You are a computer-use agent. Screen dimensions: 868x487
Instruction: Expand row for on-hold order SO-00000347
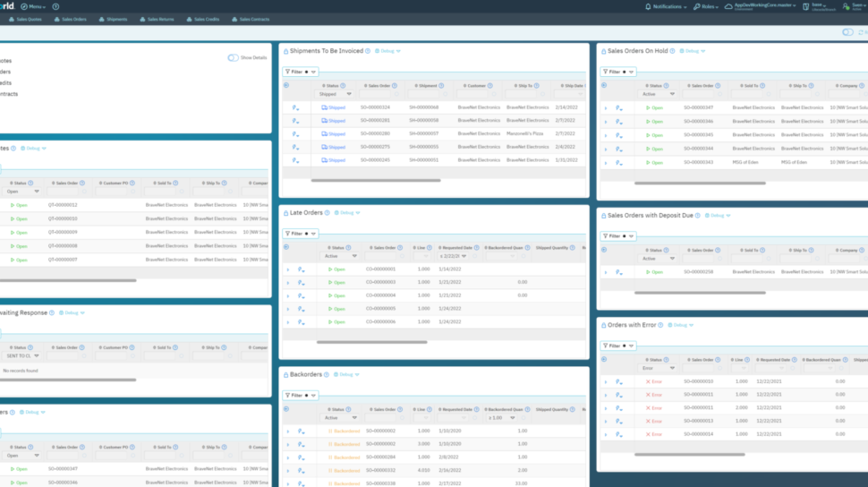605,107
